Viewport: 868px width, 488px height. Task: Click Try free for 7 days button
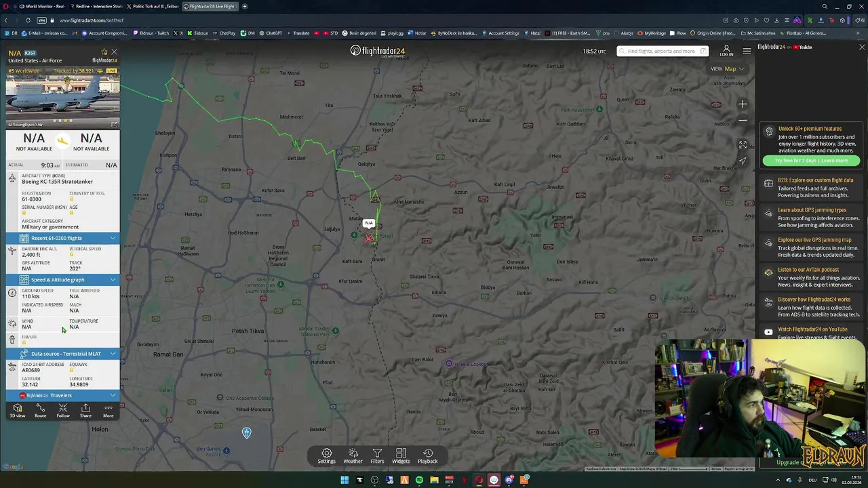tap(811, 161)
